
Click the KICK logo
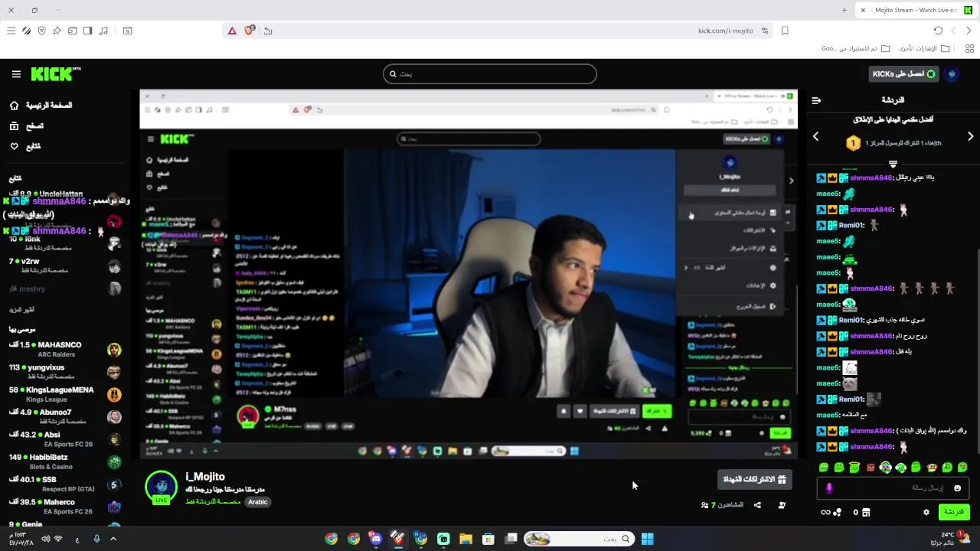click(56, 74)
